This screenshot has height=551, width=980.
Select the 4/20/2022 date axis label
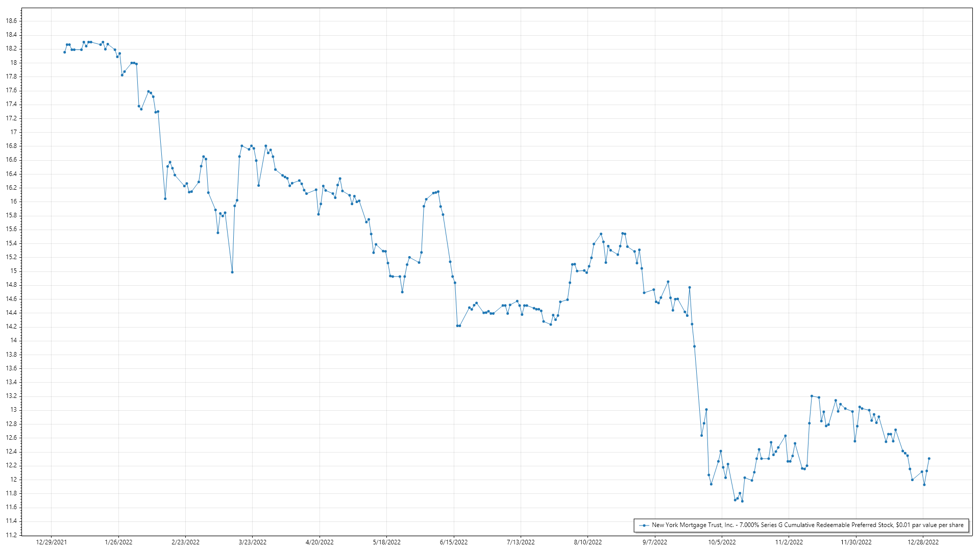[320, 542]
